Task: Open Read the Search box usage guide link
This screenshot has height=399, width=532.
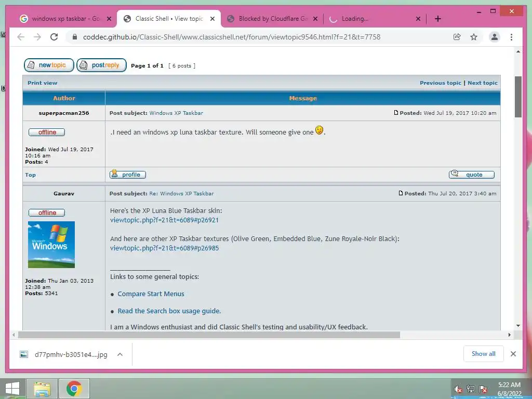Action: pos(169,311)
